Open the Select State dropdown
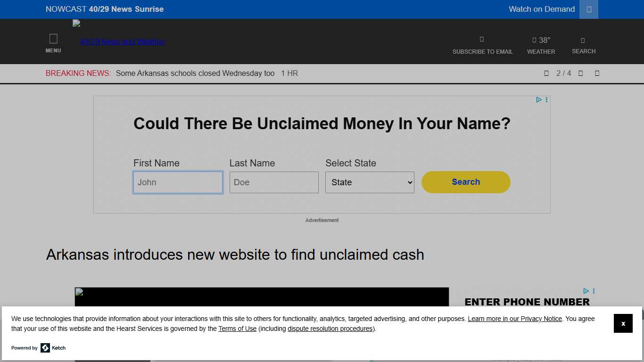644x362 pixels. 370,182
